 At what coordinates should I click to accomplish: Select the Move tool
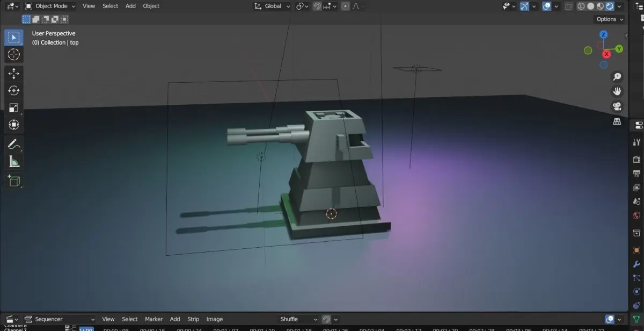(13, 74)
